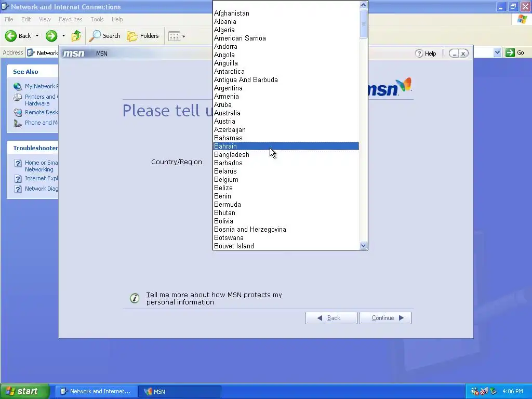Open MSN personal information protection link
The height and width of the screenshot is (399, 532).
[x=214, y=299]
